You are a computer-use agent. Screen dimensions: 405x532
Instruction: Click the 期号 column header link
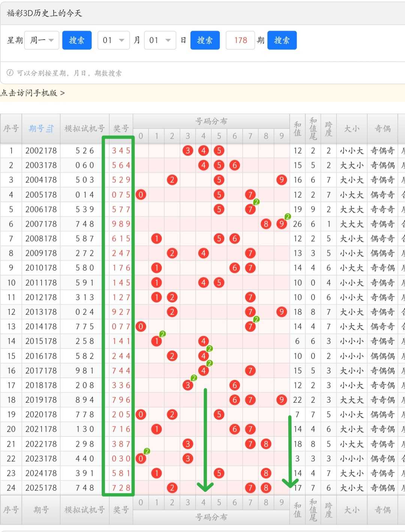coord(36,129)
